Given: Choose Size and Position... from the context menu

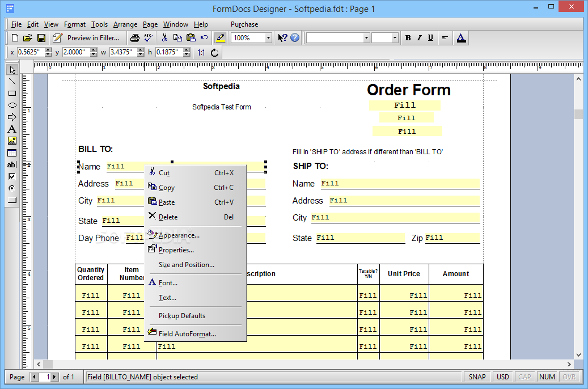Looking at the screenshot, I should [x=196, y=265].
